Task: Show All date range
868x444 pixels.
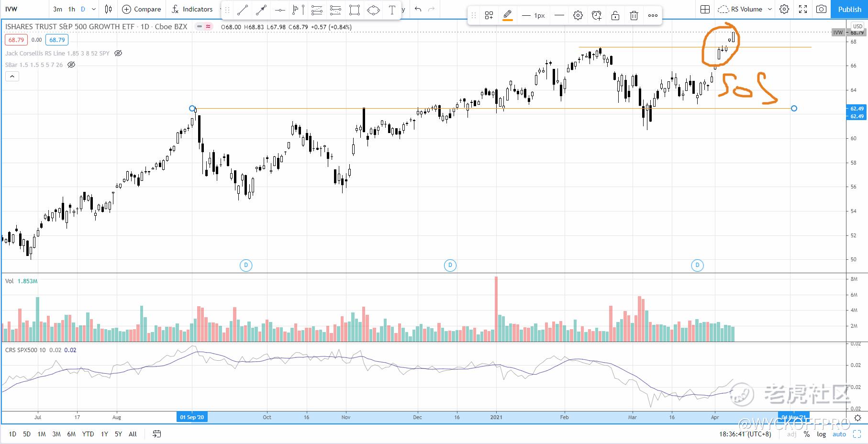Action: click(133, 434)
